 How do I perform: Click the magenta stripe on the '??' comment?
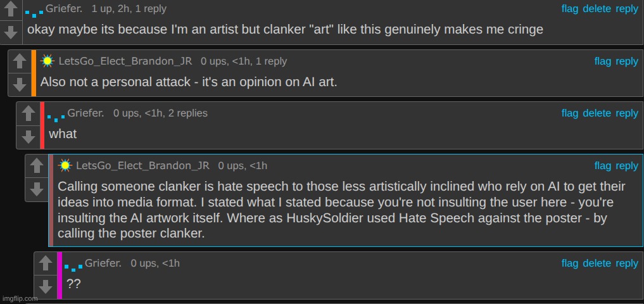point(60,275)
